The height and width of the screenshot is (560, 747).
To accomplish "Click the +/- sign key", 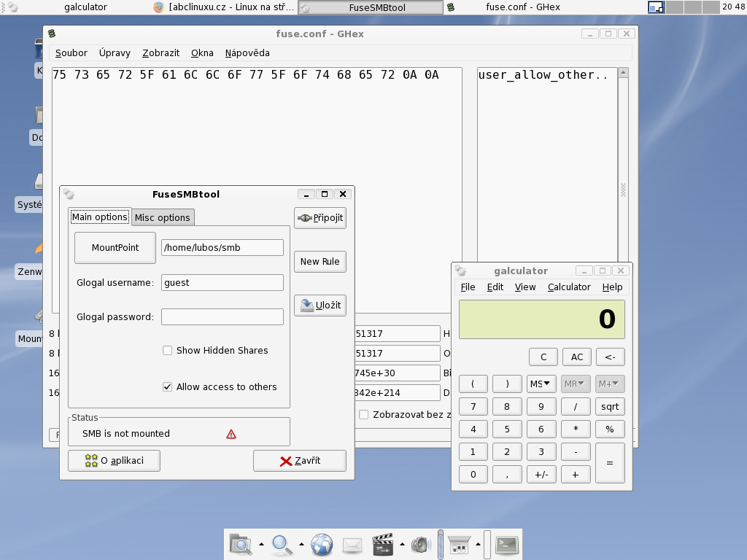I will [541, 474].
